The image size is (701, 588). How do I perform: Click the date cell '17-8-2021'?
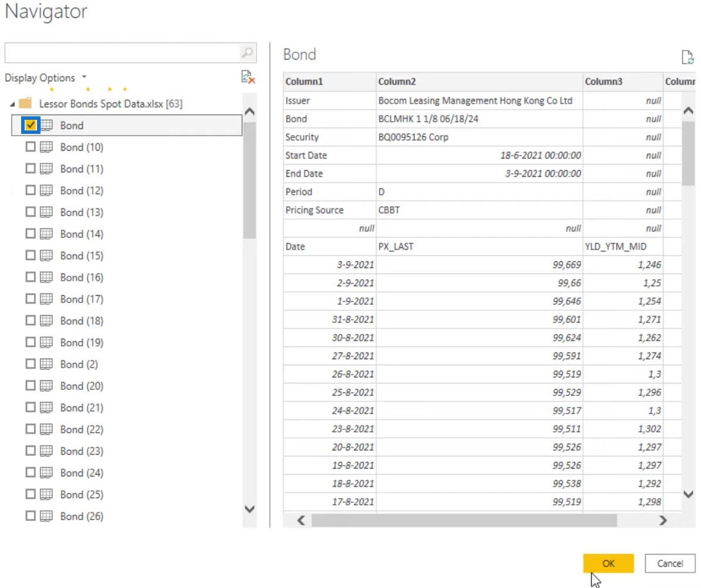[x=329, y=502]
